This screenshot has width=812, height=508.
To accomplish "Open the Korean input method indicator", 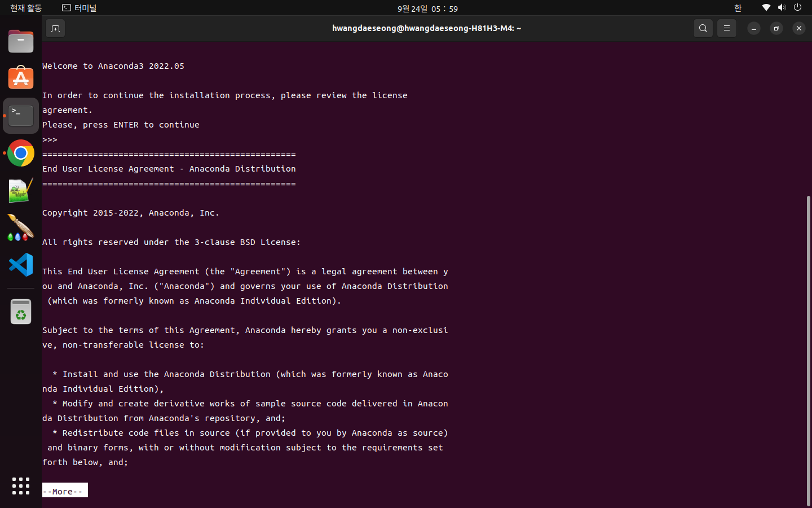I will tap(738, 8).
